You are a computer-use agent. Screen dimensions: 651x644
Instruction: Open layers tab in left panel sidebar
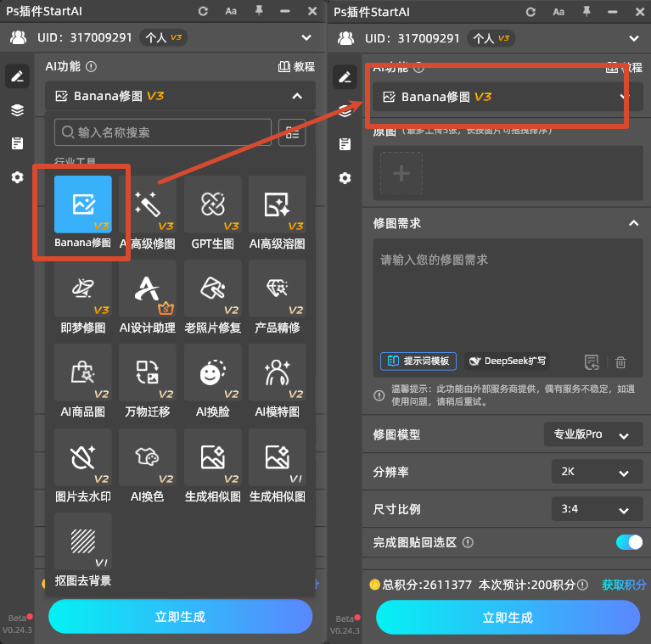[x=18, y=110]
